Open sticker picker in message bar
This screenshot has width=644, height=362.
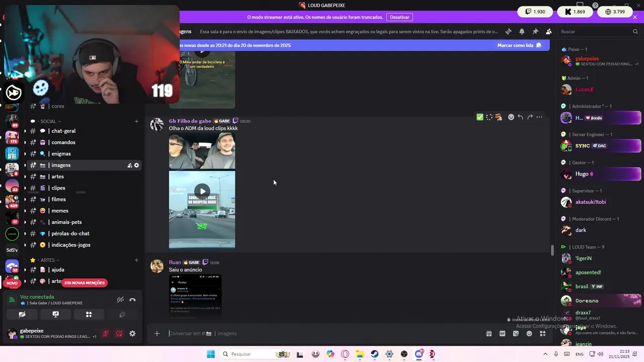[516, 333]
